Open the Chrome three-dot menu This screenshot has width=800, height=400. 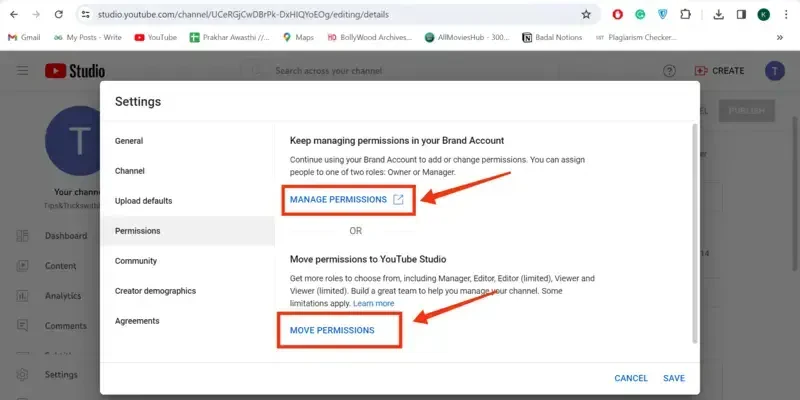point(786,15)
